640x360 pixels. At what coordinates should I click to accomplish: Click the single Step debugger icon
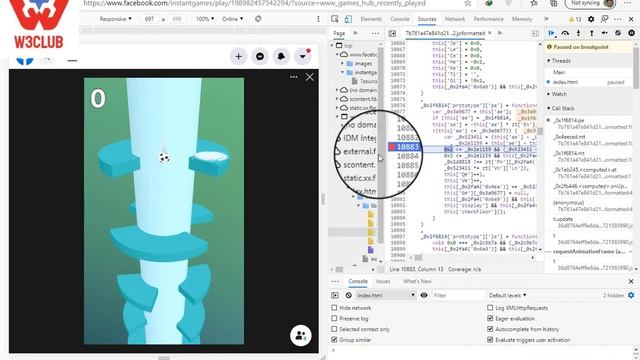604,33
